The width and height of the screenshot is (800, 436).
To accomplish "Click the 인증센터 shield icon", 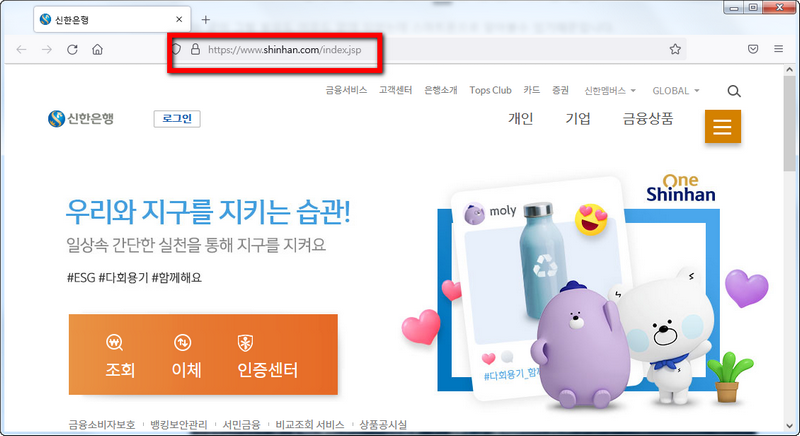I will point(245,343).
